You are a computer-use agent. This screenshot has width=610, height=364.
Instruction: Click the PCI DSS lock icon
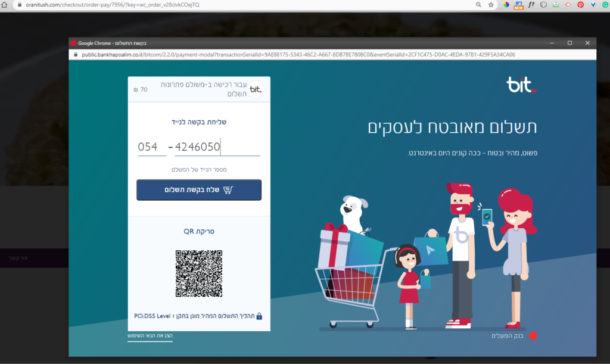pos(260,316)
